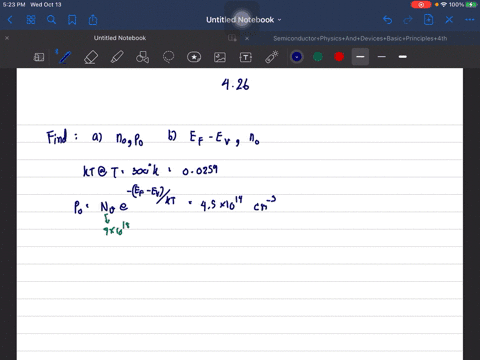Choose the dark blue pen color

[297, 57]
